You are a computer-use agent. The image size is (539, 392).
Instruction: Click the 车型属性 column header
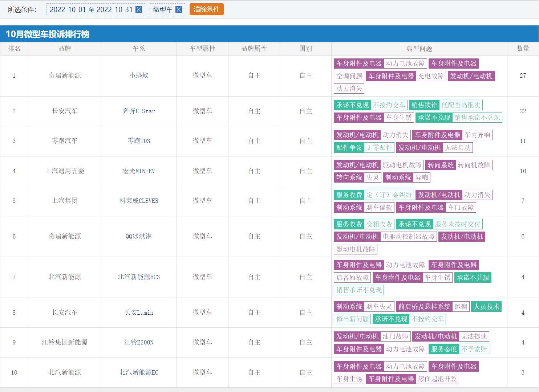pyautogui.click(x=202, y=49)
